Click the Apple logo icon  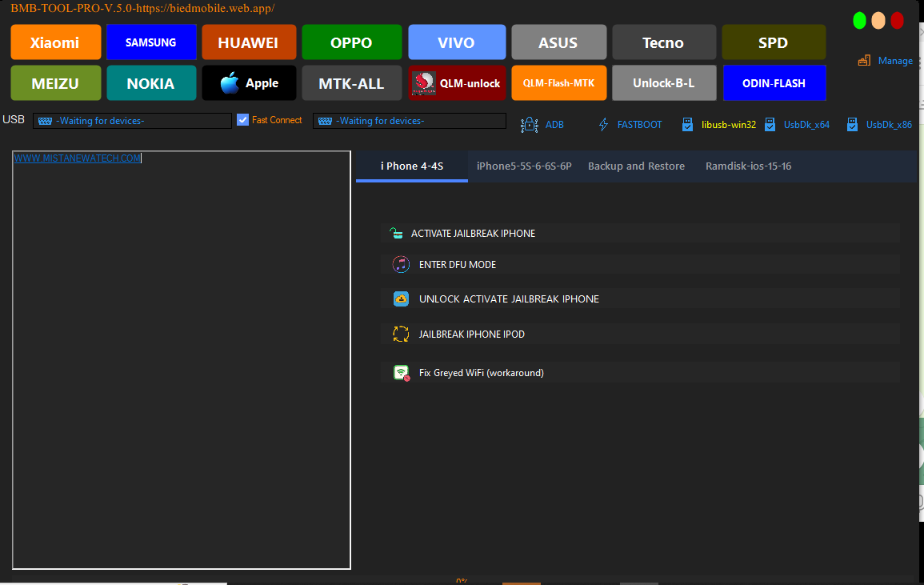[x=230, y=83]
